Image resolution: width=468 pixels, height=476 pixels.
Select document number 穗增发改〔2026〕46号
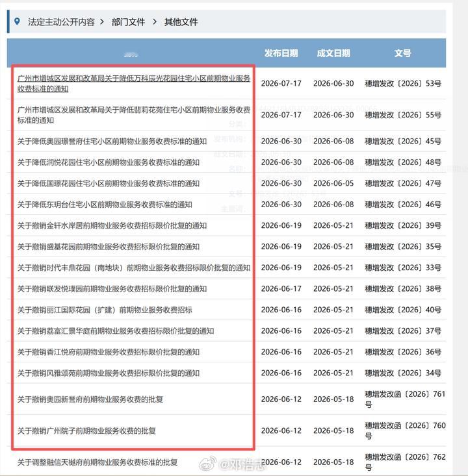(402, 205)
